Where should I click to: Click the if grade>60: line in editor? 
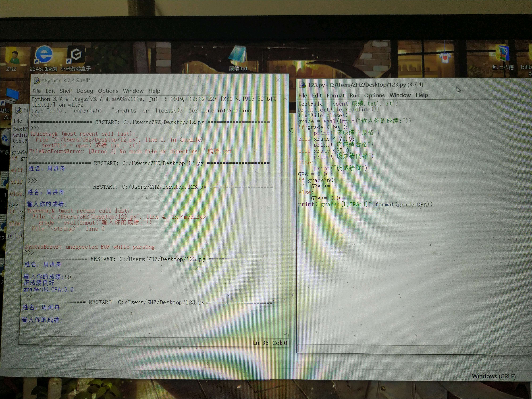(317, 180)
